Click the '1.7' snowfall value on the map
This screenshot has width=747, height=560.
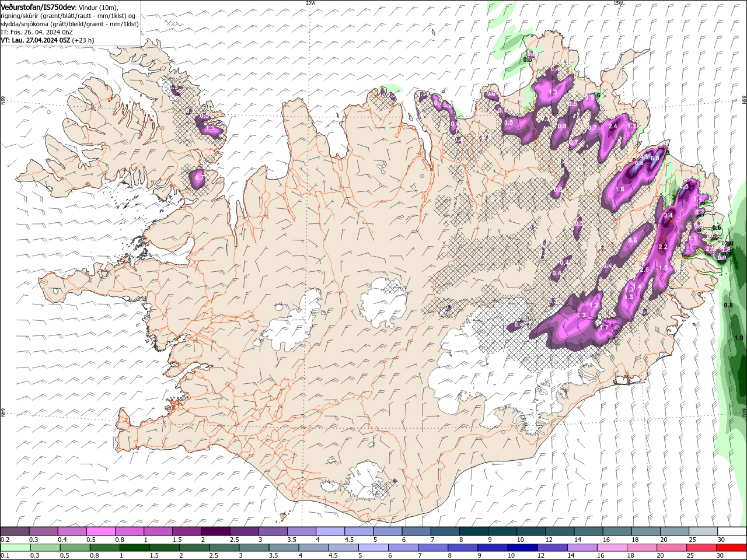605,328
